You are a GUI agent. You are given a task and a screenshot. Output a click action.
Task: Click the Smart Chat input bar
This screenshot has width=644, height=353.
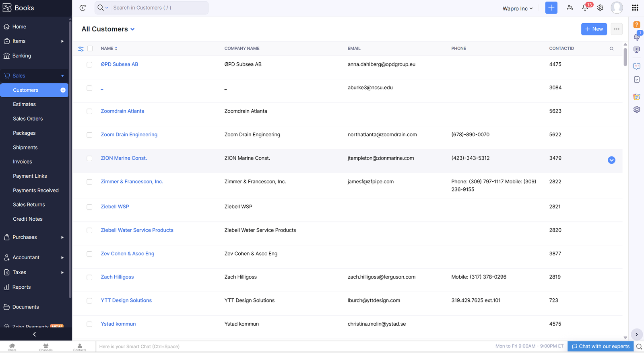[x=296, y=347]
